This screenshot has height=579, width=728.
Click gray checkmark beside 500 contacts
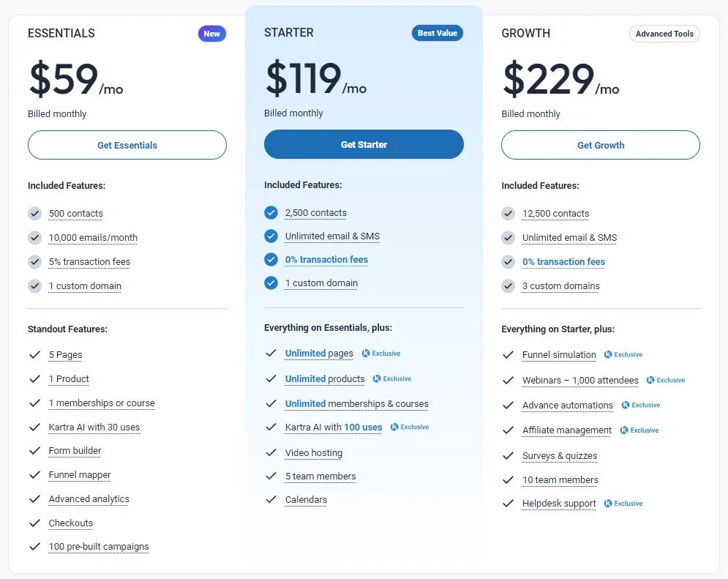point(34,214)
